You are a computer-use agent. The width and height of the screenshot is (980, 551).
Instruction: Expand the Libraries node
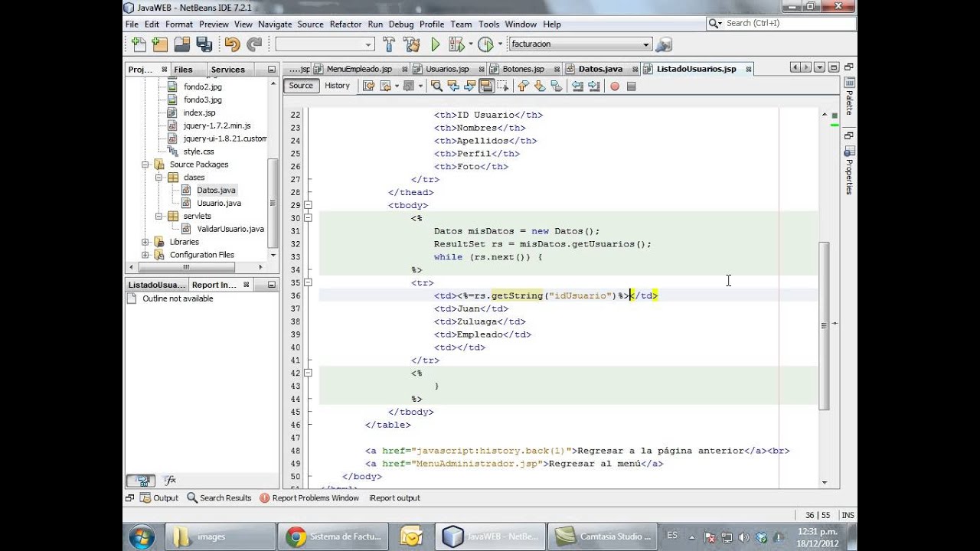click(145, 242)
